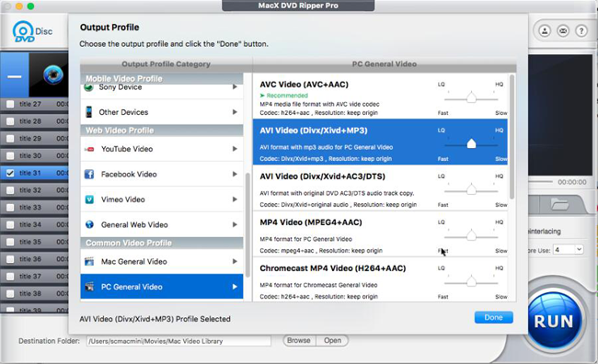The height and width of the screenshot is (364, 598).
Task: Click the Web Video Profile header
Action: pos(162,131)
